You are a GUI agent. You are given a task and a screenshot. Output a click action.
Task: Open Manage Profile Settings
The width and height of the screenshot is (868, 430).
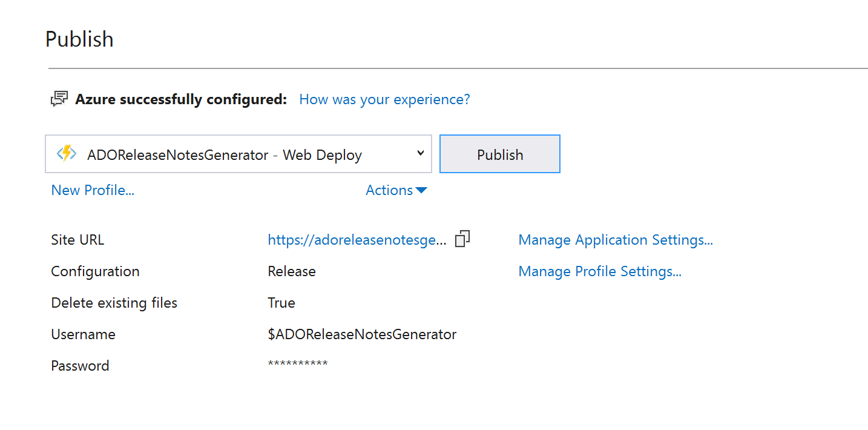(599, 271)
